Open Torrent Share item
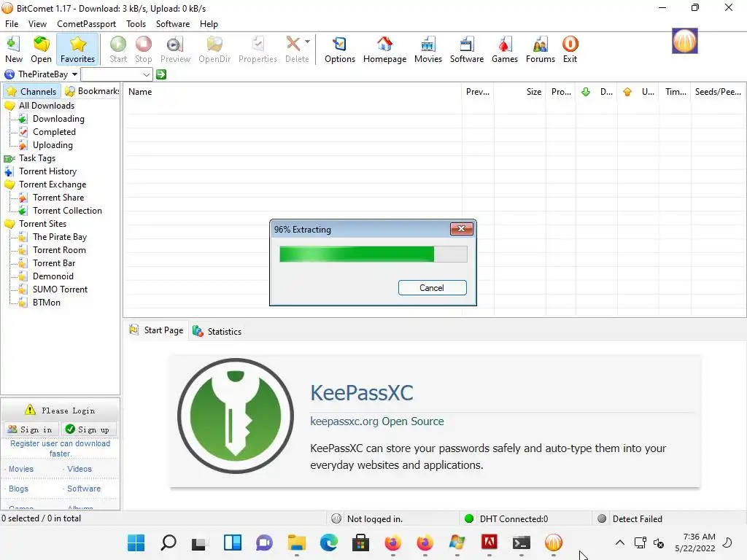The width and height of the screenshot is (747, 560). 58,198
